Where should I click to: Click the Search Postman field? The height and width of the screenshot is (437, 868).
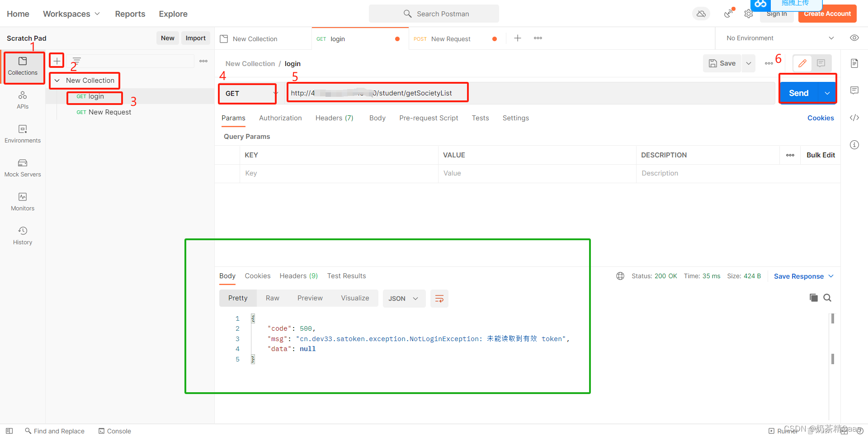point(434,14)
